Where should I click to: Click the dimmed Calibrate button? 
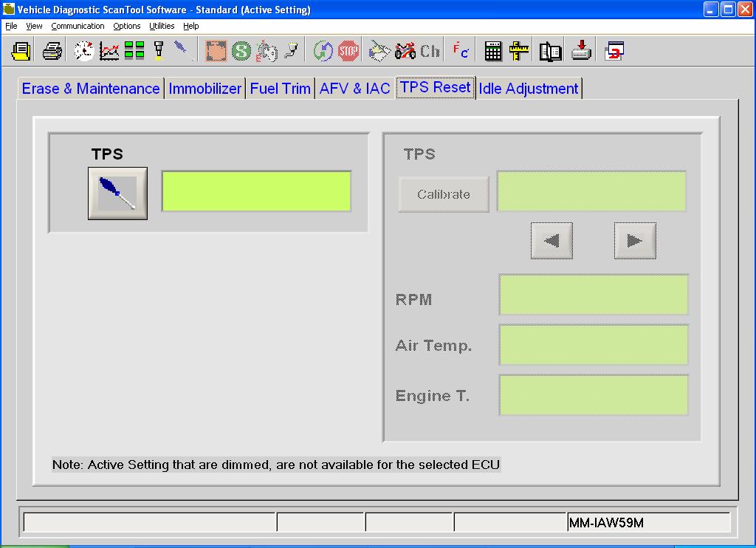[444, 194]
